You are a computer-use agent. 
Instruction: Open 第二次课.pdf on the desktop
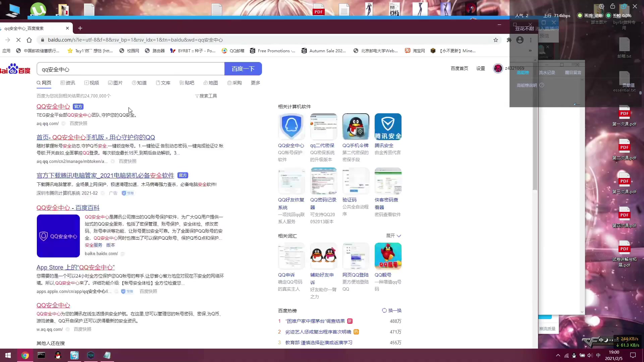[x=624, y=150]
